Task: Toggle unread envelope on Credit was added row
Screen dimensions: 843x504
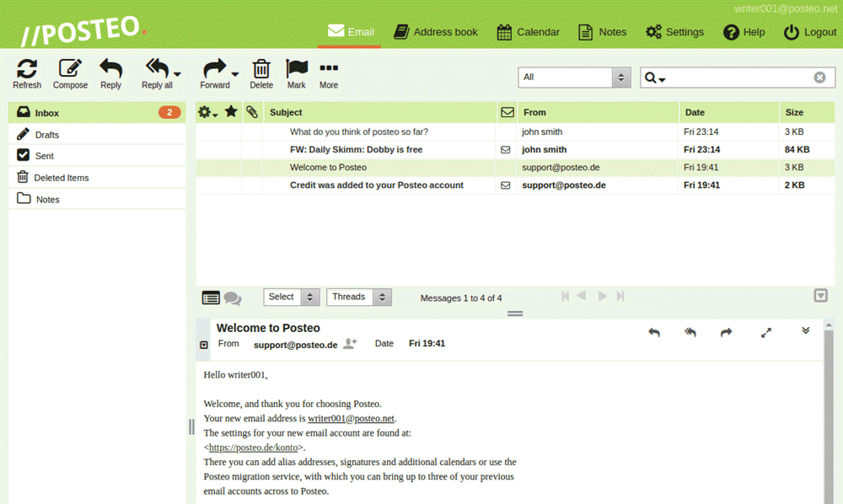Action: point(505,185)
